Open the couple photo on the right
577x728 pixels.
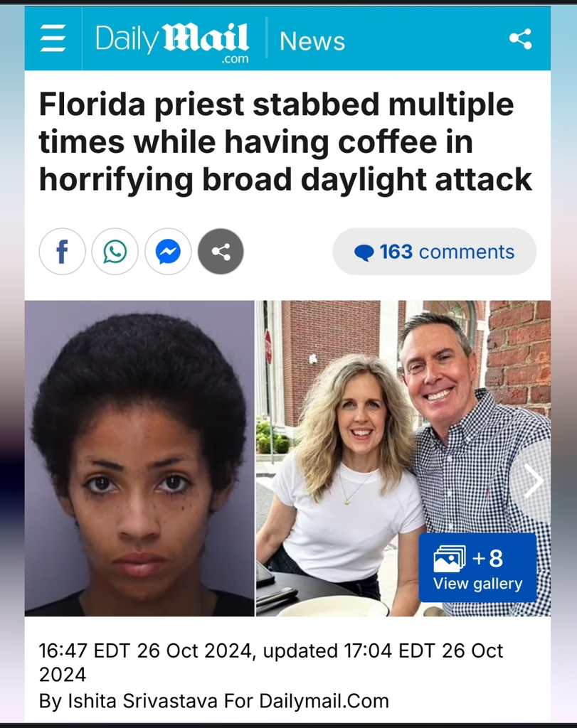(403, 459)
